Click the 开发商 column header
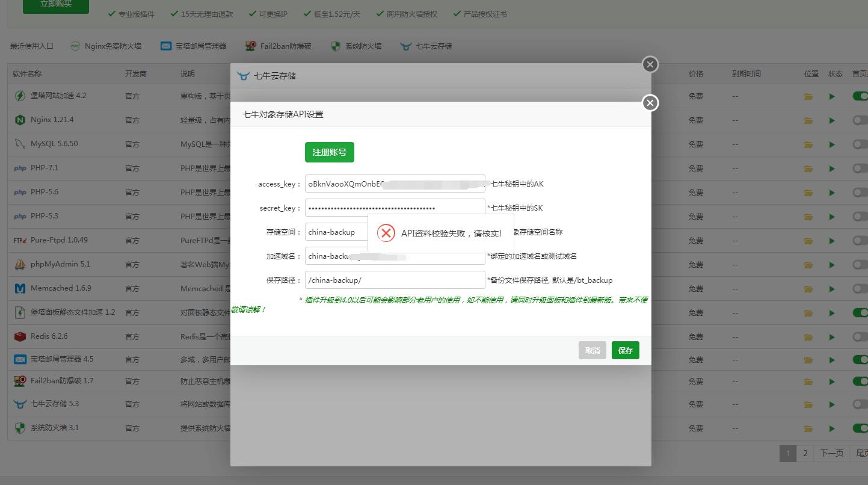 [136, 73]
